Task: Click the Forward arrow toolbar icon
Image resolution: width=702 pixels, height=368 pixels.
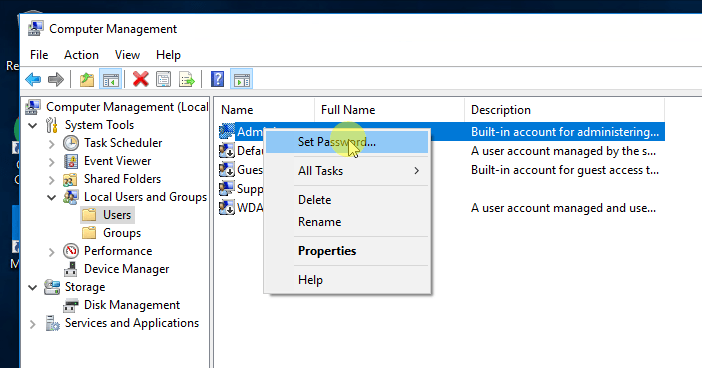Action: pos(56,80)
